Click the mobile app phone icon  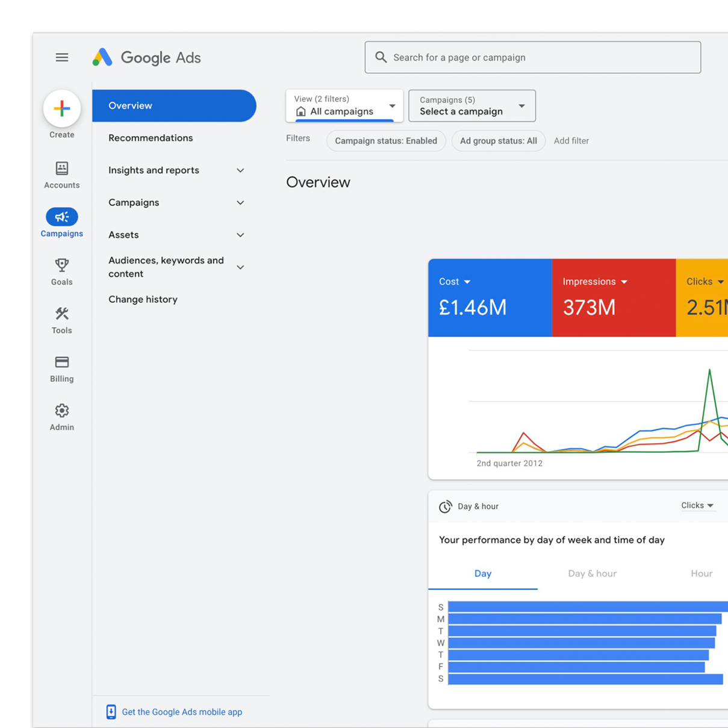(111, 712)
